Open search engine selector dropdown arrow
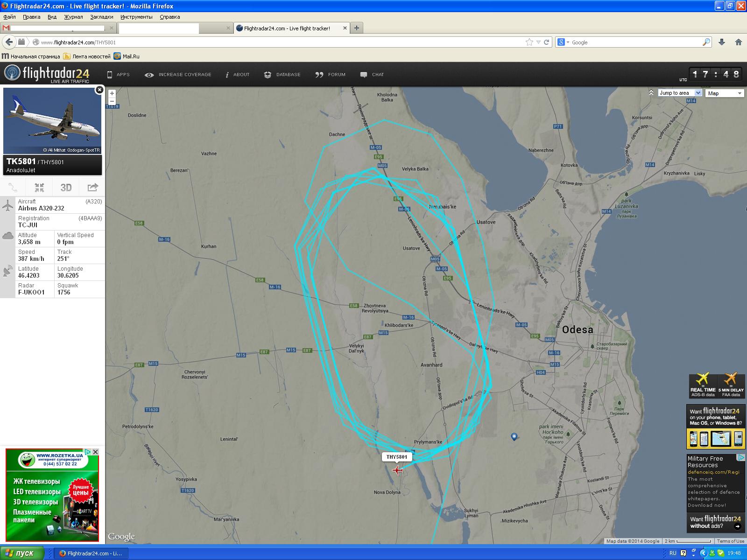 coord(568,42)
